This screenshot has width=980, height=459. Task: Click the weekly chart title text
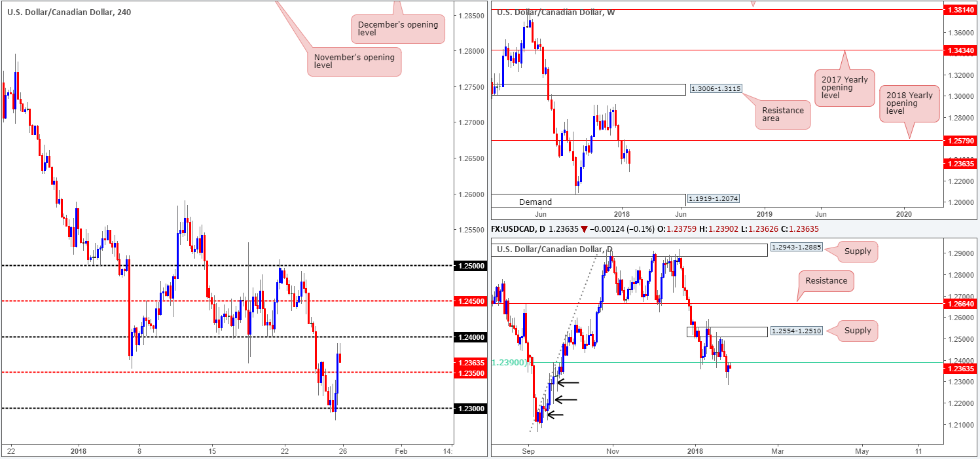[557, 12]
